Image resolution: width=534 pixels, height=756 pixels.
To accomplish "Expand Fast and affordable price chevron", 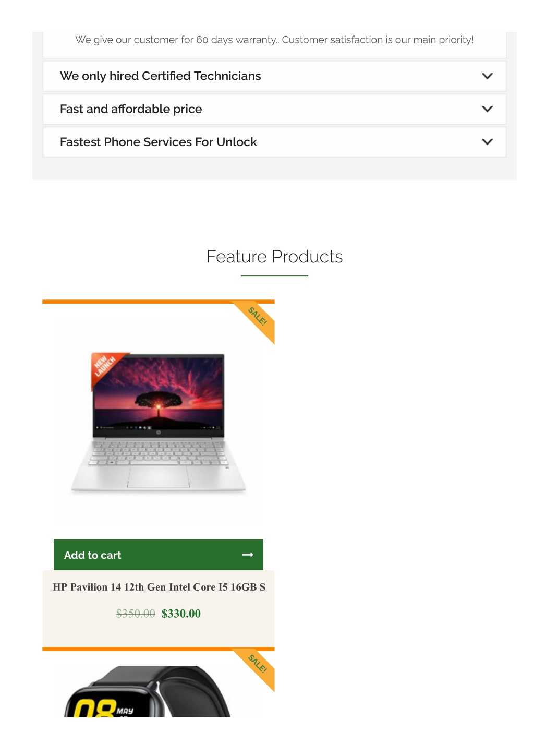I will click(x=487, y=109).
